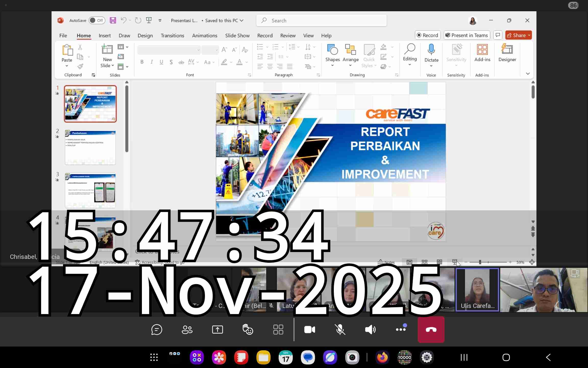Click the share screen icon

click(217, 330)
